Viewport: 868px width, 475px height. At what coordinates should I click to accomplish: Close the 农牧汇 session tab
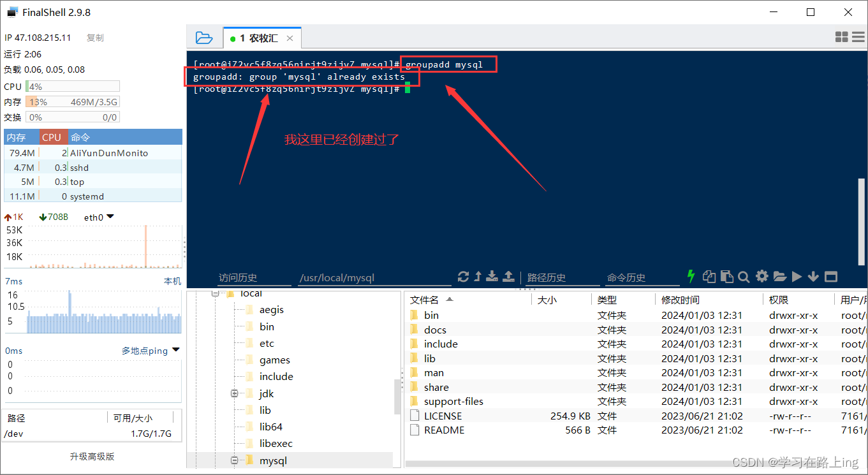pos(290,38)
